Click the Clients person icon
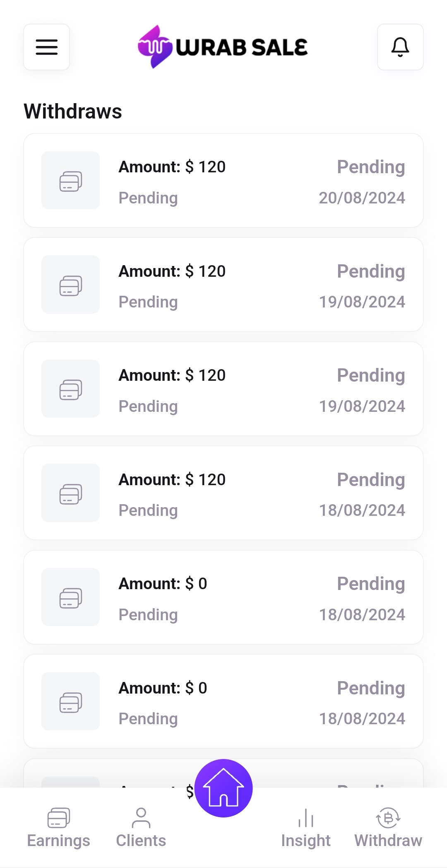447x868 pixels. [x=141, y=818]
